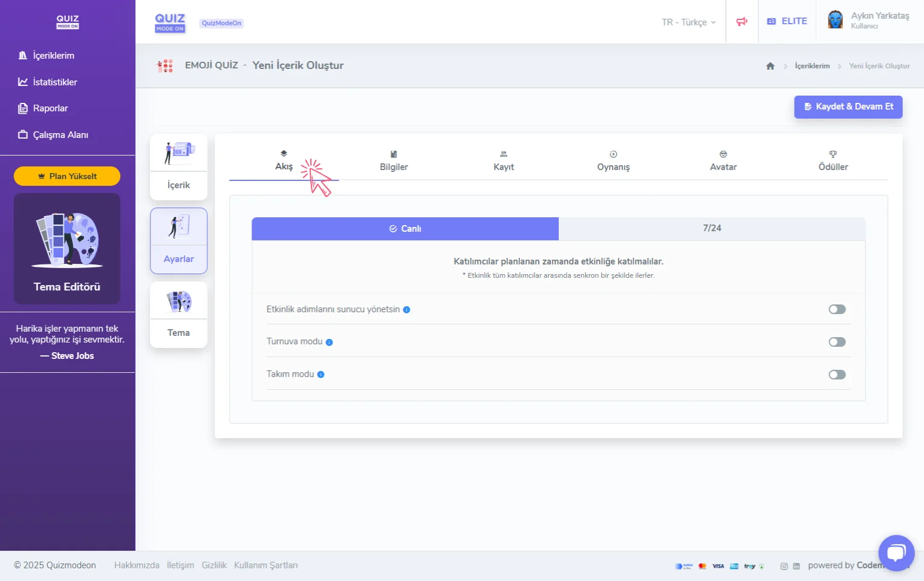Click info icon beside Turnuva modu
The height and width of the screenshot is (581, 924).
coord(329,342)
